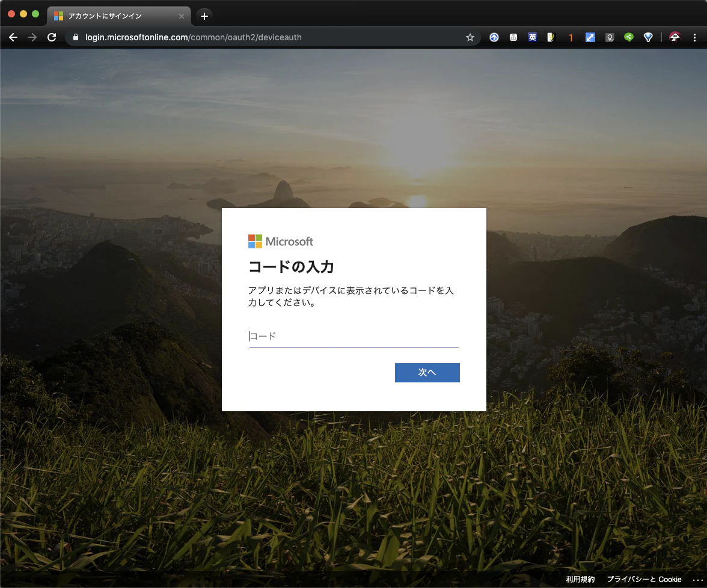Open the 利用規約 link
This screenshot has height=588, width=707.
click(581, 579)
